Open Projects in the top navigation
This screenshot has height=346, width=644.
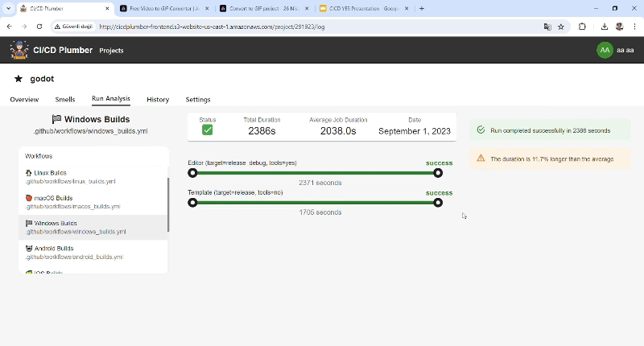(x=111, y=51)
